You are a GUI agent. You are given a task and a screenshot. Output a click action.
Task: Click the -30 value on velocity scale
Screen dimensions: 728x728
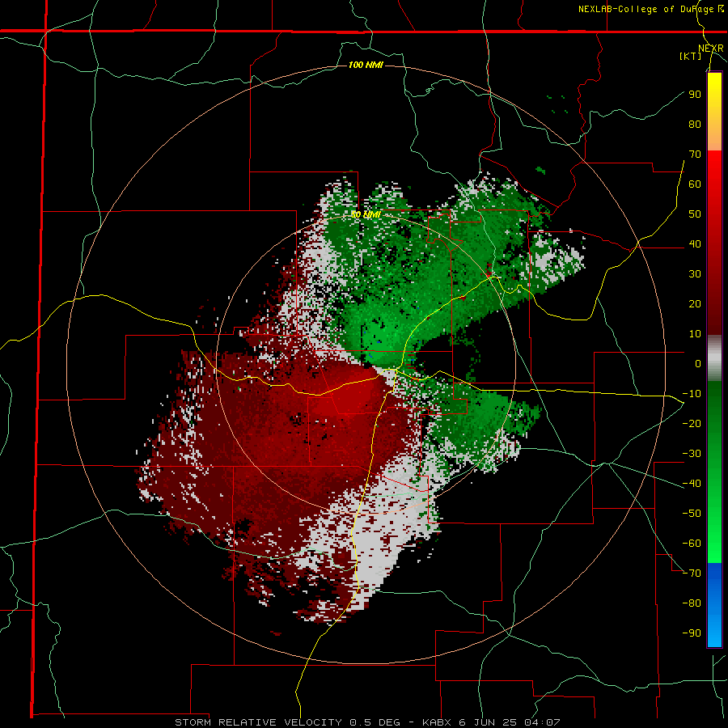click(x=692, y=454)
